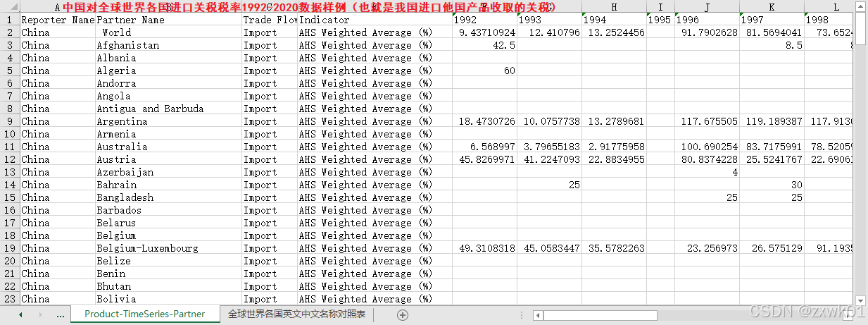Select the 'Barbados' partner cell
The width and height of the screenshot is (868, 325).
click(x=168, y=210)
